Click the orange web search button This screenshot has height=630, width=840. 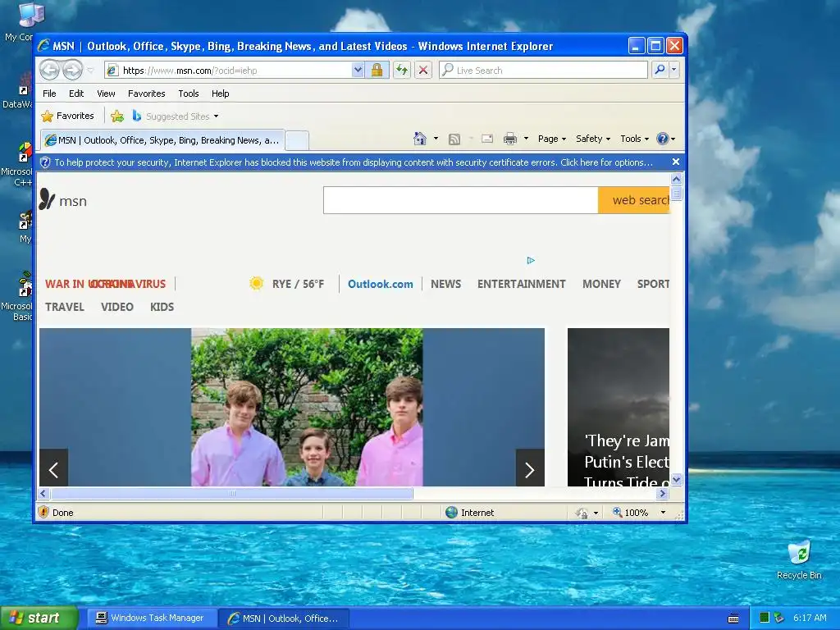point(634,200)
